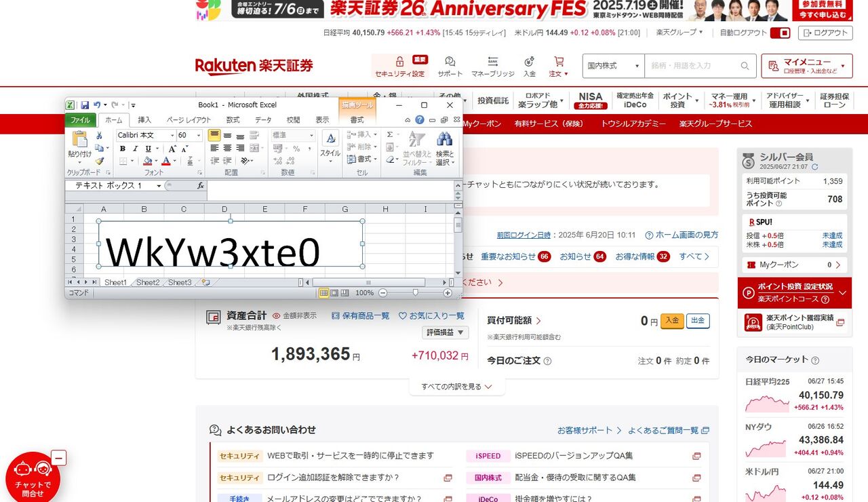This screenshot has width=868, height=502.
Task: Open the Excel ファイル tab
Action: click(81, 120)
